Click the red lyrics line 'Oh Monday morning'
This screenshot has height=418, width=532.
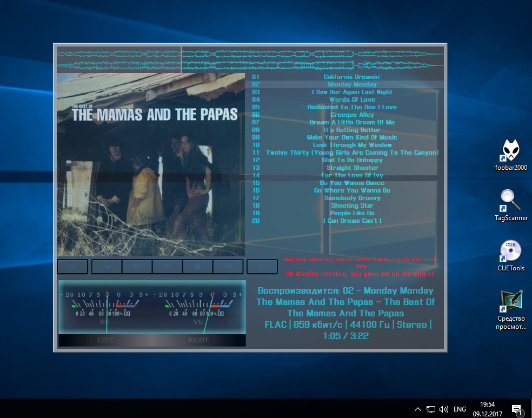[360, 274]
